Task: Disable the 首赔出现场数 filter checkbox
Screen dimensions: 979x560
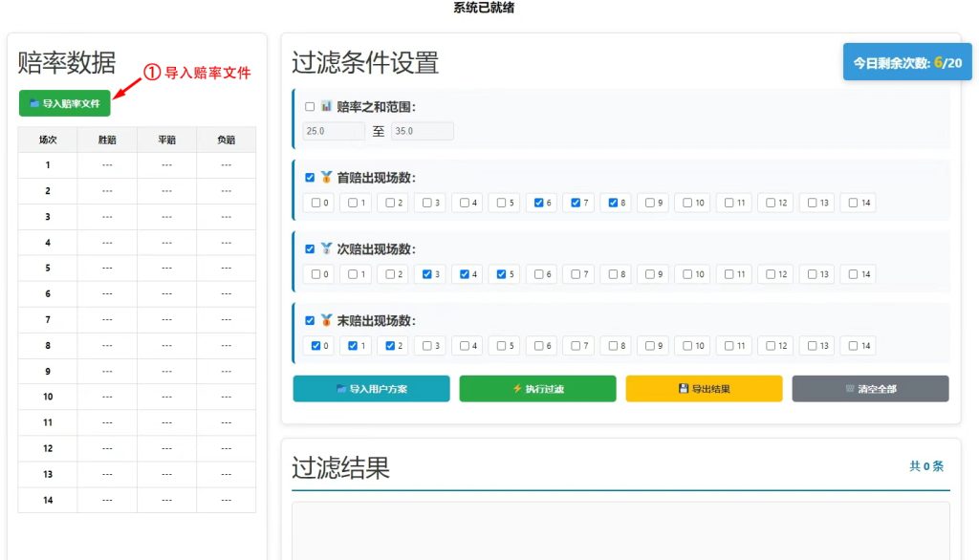Action: [x=310, y=178]
